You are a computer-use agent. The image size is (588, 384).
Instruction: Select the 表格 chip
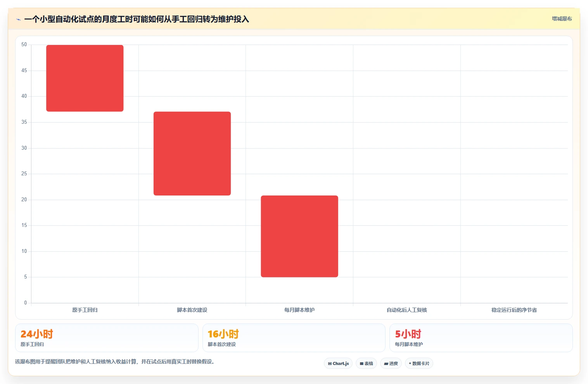point(366,363)
